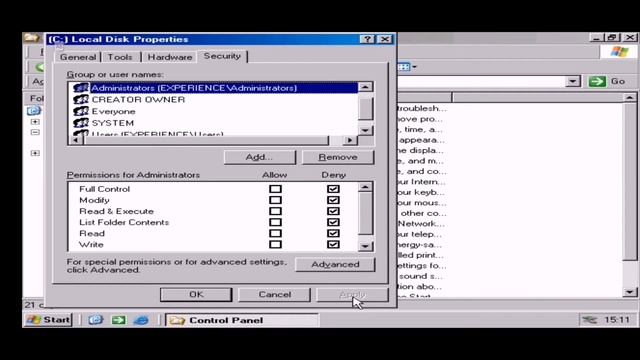The height and width of the screenshot is (360, 640).
Task: Click the help question mark button
Action: [367, 39]
